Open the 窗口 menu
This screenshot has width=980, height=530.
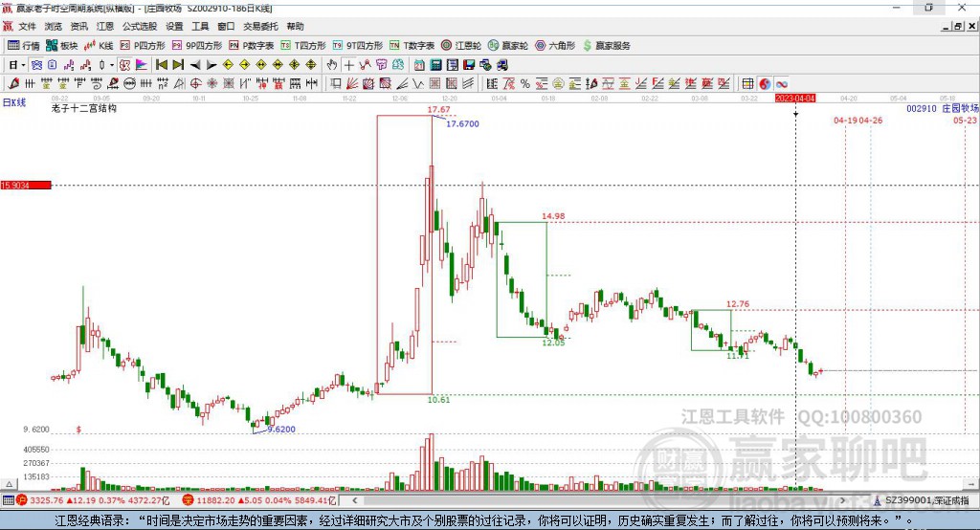226,26
